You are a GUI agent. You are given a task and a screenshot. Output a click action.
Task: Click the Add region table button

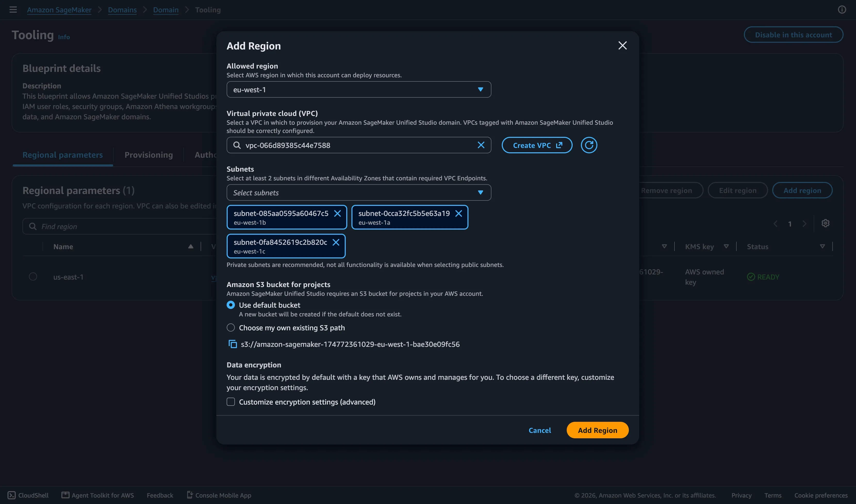pos(802,190)
